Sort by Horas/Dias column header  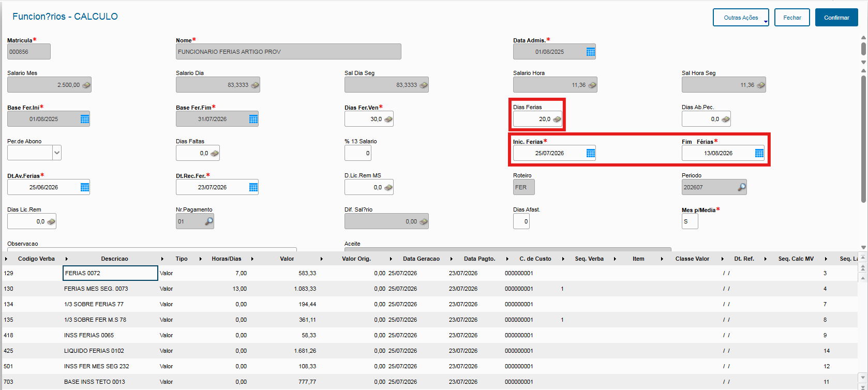tap(227, 259)
